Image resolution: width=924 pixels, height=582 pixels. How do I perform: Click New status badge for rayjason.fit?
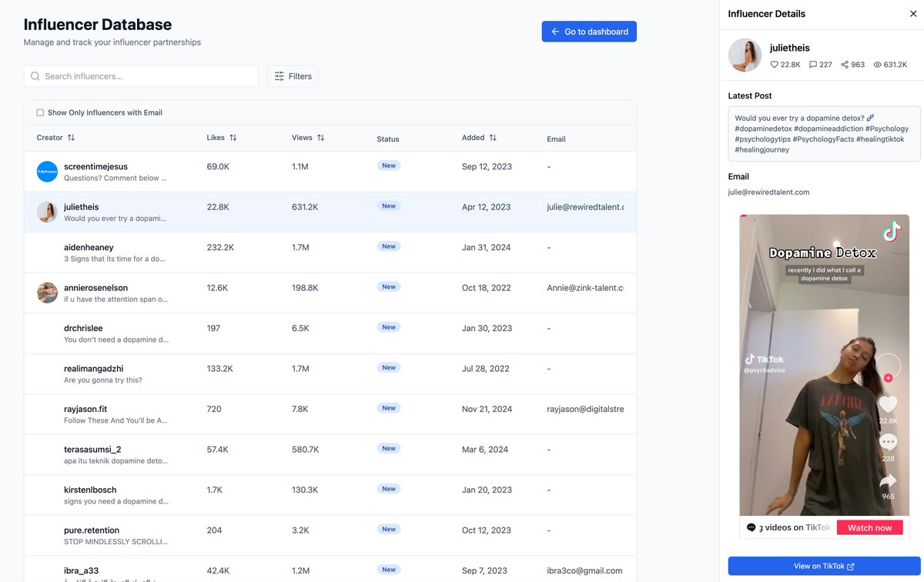389,408
